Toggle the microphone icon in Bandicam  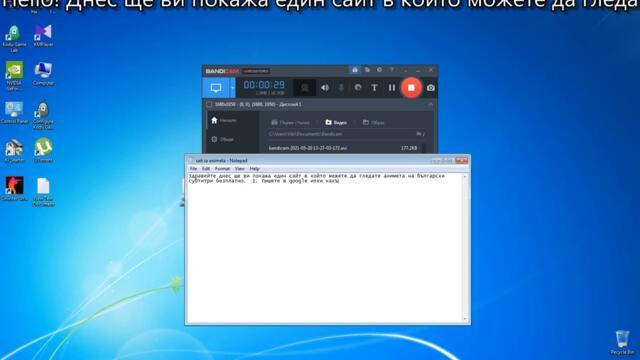(x=341, y=88)
